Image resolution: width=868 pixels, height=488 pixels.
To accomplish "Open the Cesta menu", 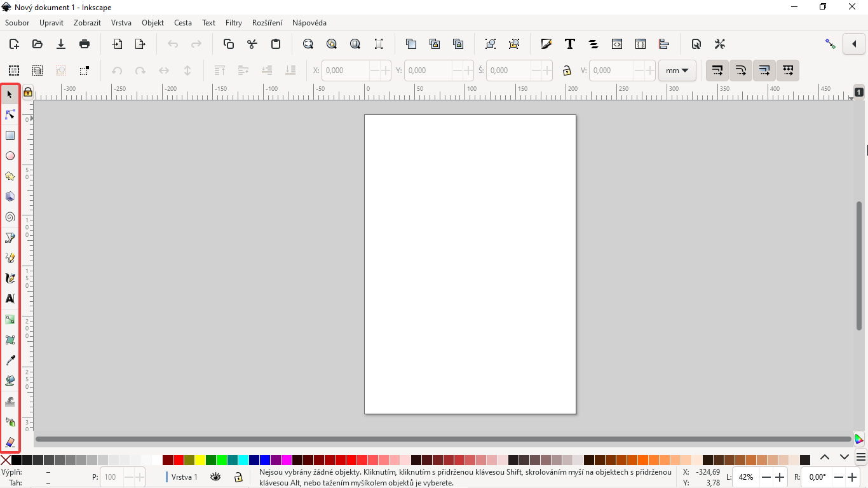I will (x=183, y=23).
